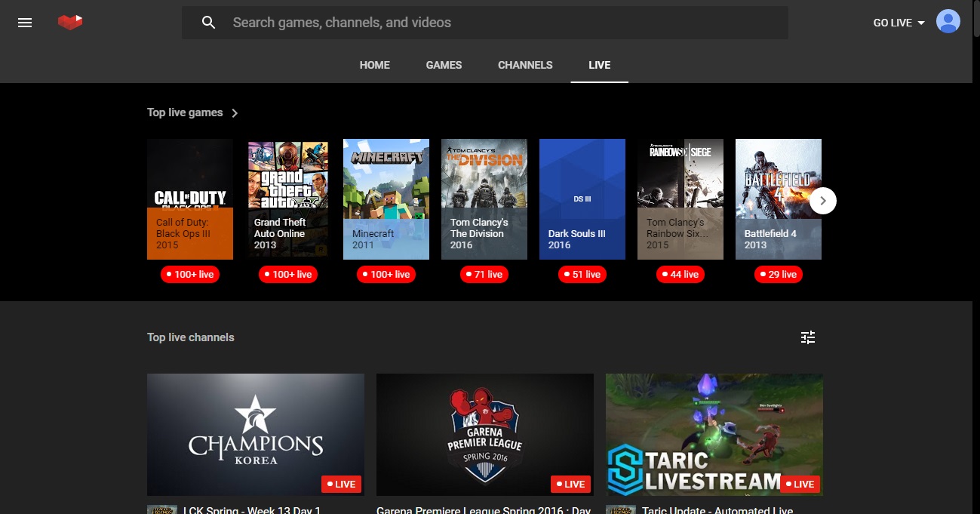
Task: Open the Dark Souls III game card
Action: point(582,199)
